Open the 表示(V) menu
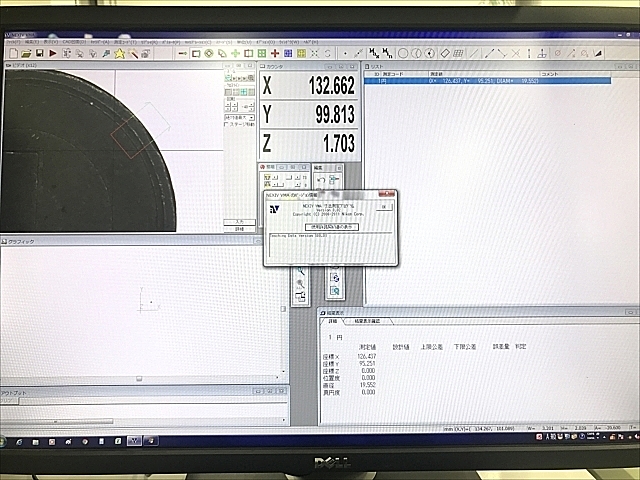640x480 pixels. pos(51,42)
